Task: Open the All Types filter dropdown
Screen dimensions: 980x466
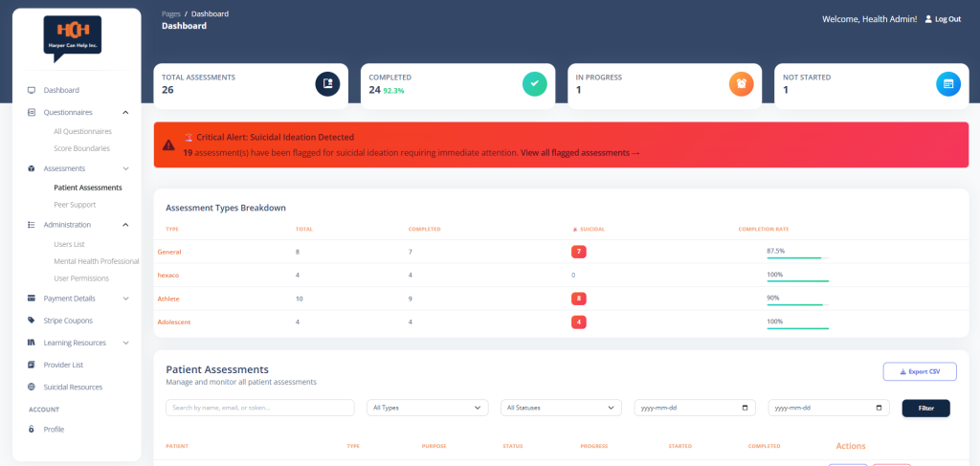Action: [x=427, y=408]
